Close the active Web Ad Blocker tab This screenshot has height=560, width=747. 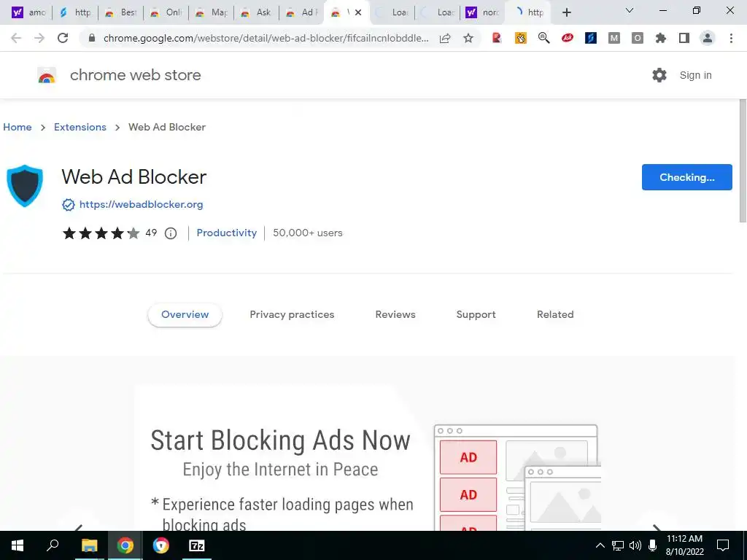click(358, 12)
